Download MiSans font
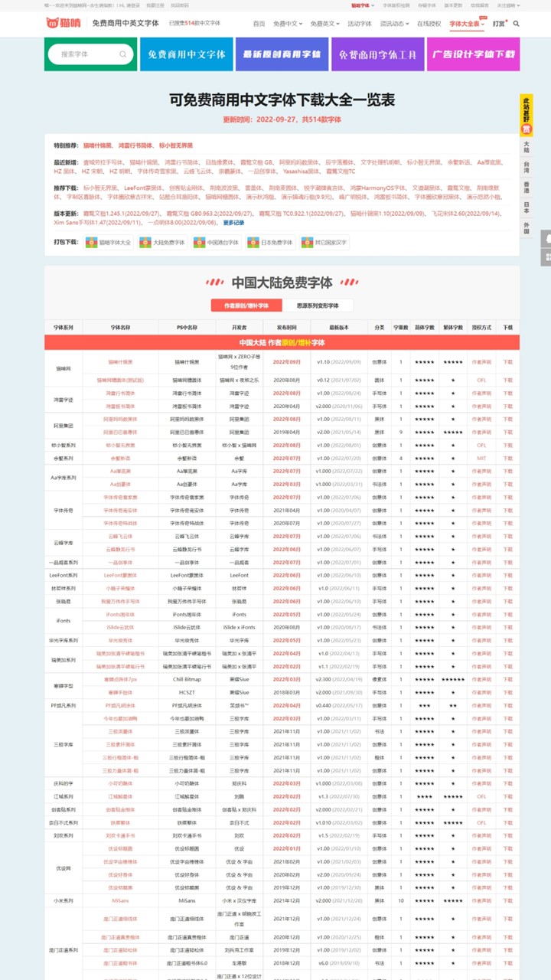The image size is (551, 980). coord(507,900)
